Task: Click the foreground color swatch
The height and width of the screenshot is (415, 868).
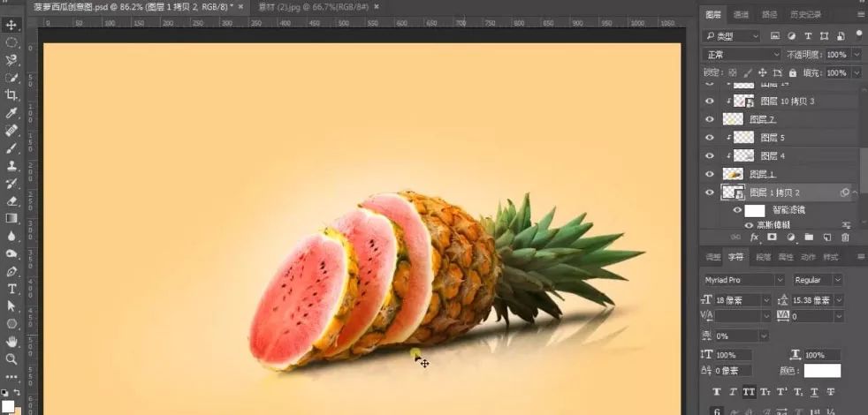Action: click(x=8, y=407)
